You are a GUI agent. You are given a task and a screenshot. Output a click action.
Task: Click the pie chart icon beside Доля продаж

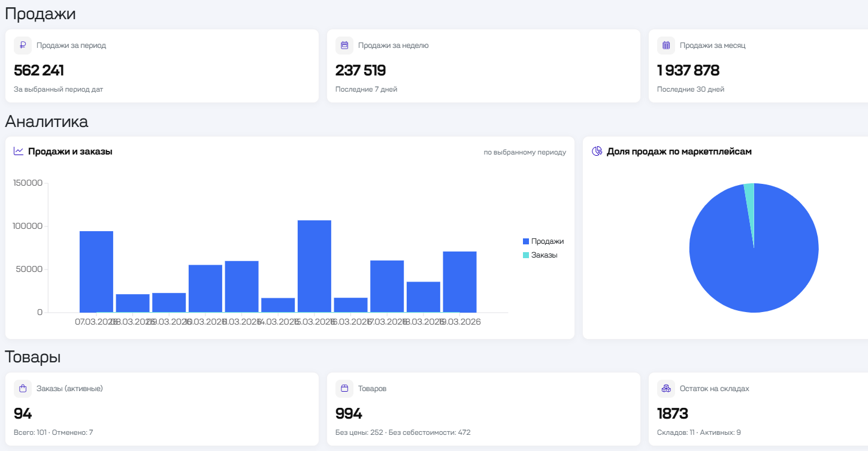click(x=597, y=152)
